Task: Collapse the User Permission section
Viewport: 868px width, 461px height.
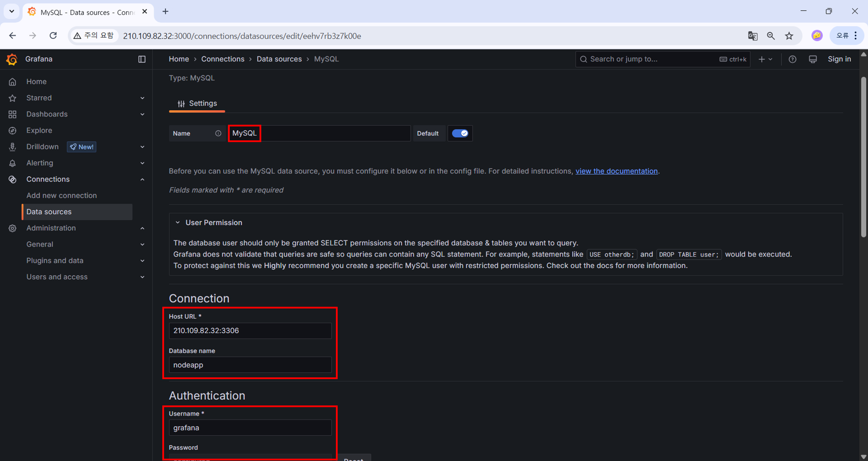Action: coord(178,223)
